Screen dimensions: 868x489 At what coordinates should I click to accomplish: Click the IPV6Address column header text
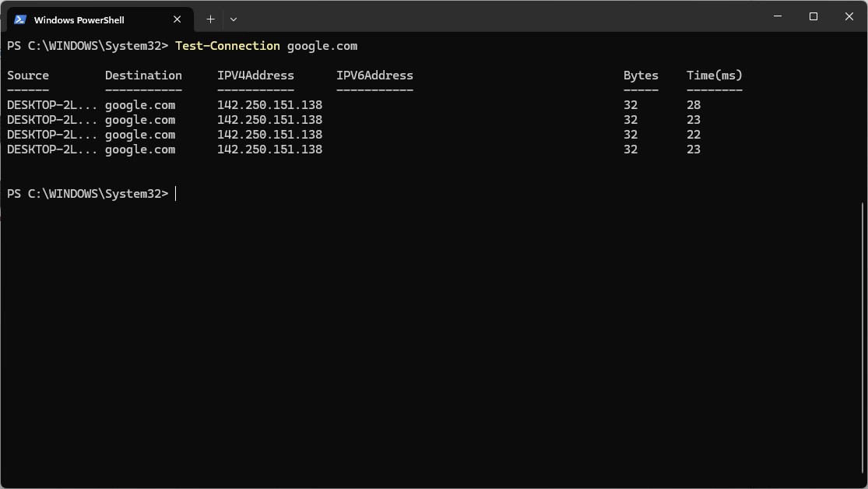tap(375, 75)
